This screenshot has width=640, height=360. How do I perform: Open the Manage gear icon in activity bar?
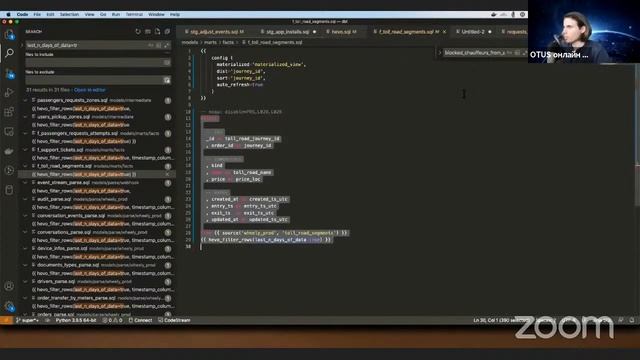9,306
